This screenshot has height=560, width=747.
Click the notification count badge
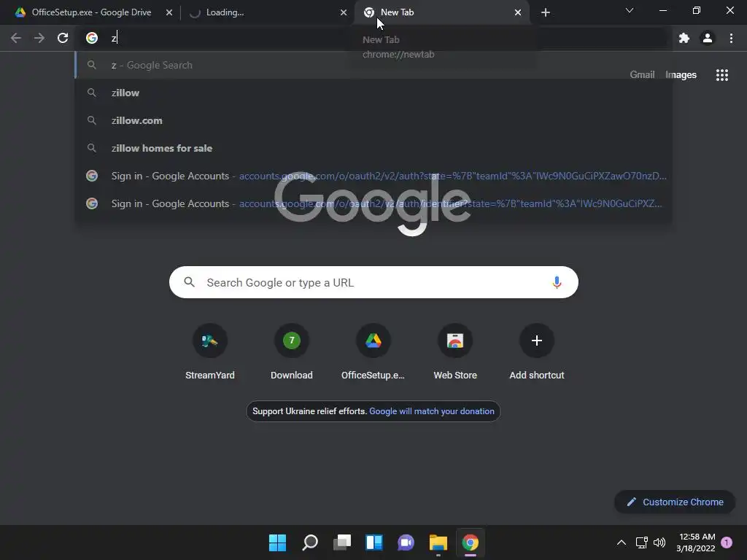pyautogui.click(x=727, y=542)
